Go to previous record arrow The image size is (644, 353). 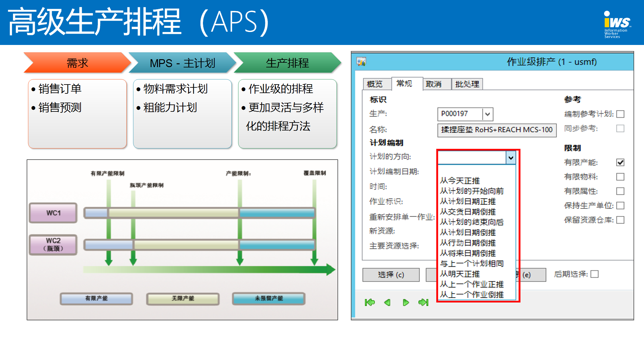pos(387,302)
